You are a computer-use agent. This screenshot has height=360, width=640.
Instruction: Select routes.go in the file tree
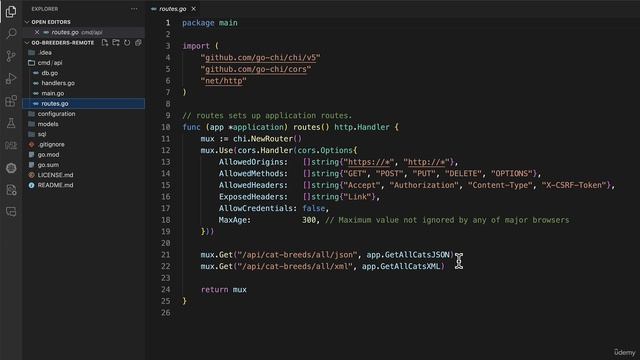[x=83, y=104]
